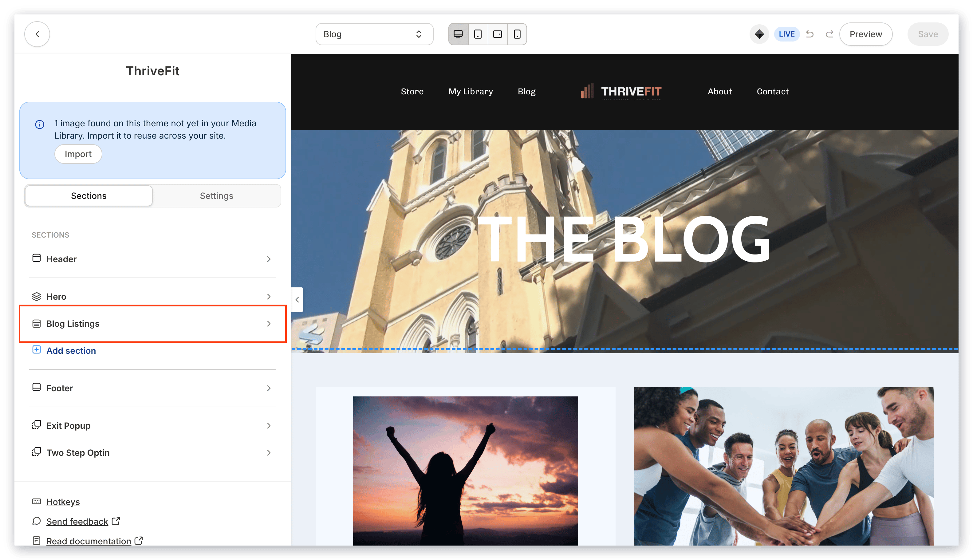Screen dimensions: 973x560
Task: Click Blog in preview navigation
Action: click(x=526, y=92)
